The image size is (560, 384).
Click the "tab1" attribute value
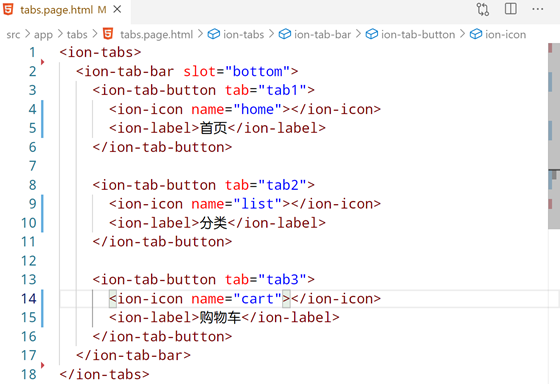click(x=282, y=90)
